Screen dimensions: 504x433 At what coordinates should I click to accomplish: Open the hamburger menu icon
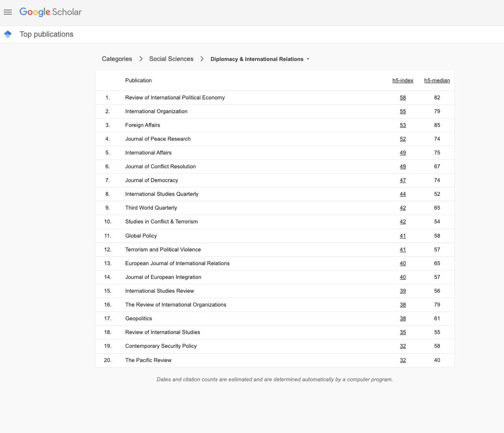[x=8, y=13]
